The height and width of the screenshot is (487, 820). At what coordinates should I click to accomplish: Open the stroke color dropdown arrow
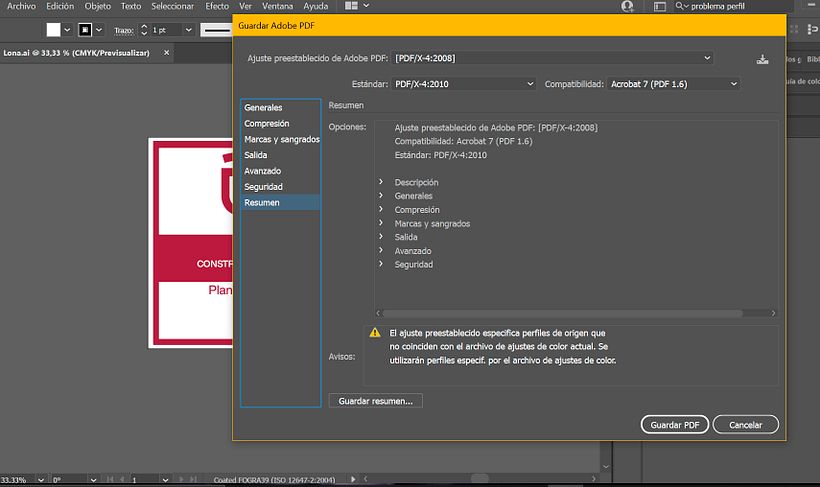(99, 30)
